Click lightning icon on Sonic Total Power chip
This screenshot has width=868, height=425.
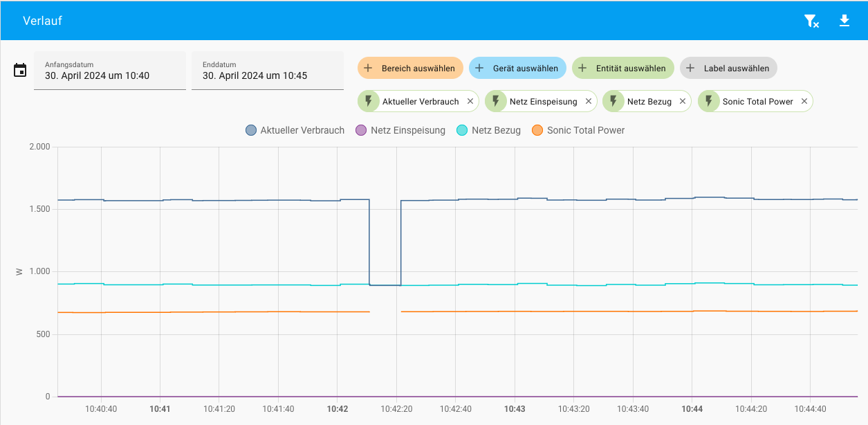709,101
